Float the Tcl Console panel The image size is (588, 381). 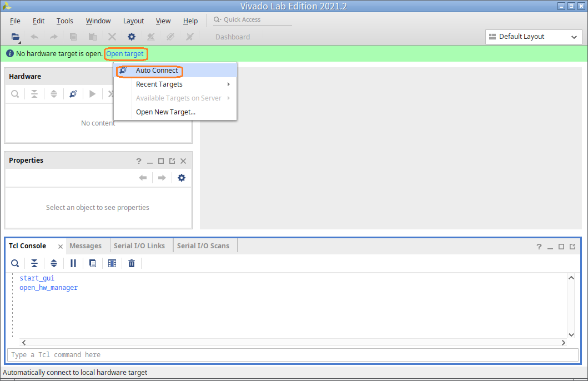click(x=572, y=247)
